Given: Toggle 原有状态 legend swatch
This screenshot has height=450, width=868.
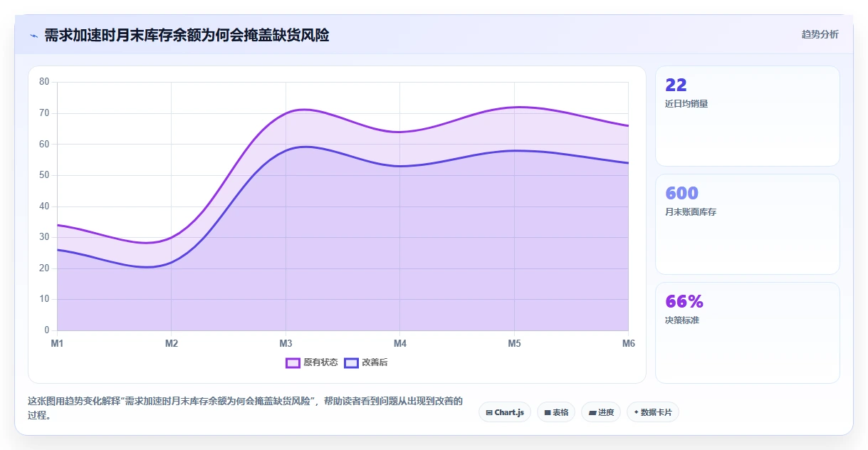Looking at the screenshot, I should 293,362.
